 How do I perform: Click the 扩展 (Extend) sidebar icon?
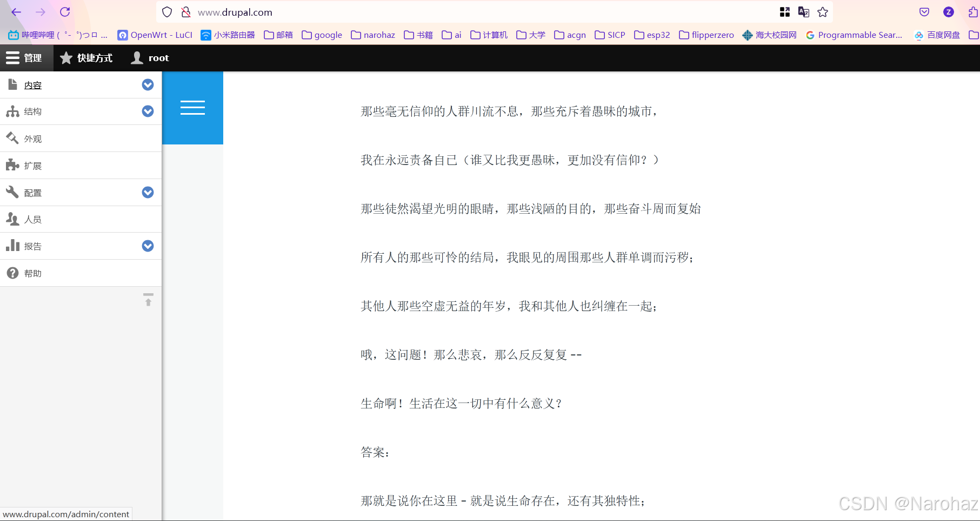(x=12, y=165)
